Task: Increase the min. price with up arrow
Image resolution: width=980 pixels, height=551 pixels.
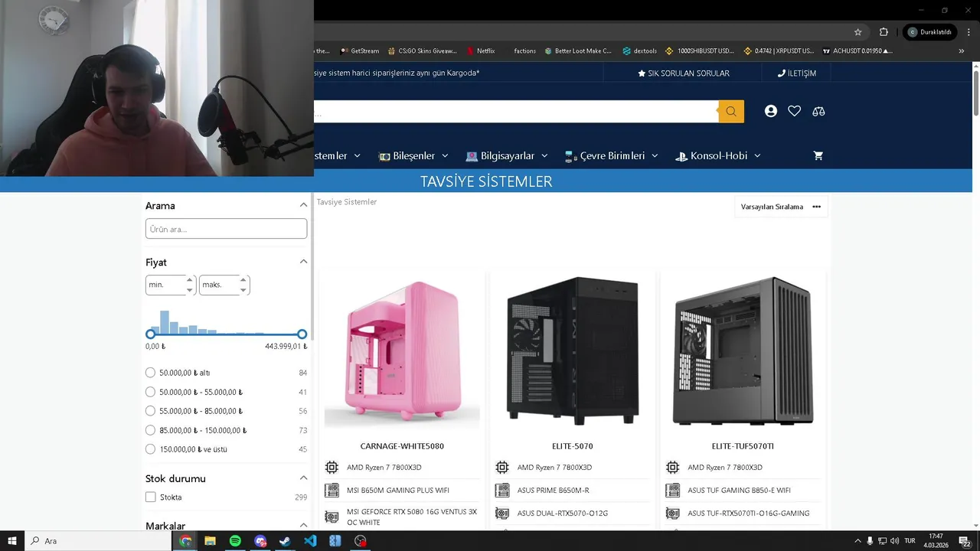Action: 190,280
